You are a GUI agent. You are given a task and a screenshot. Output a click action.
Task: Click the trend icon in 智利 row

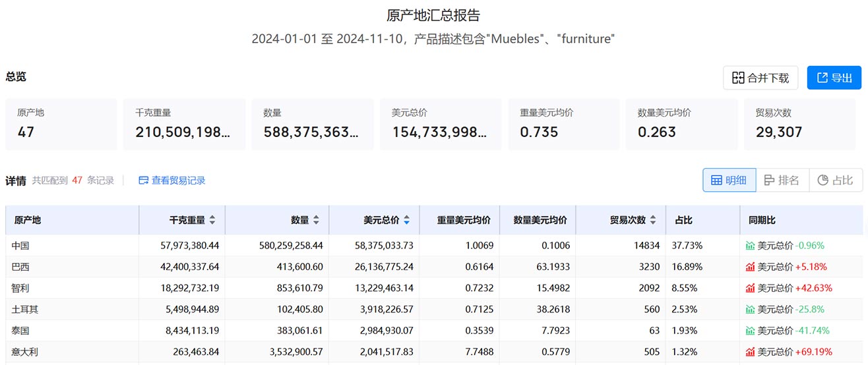[750, 288]
